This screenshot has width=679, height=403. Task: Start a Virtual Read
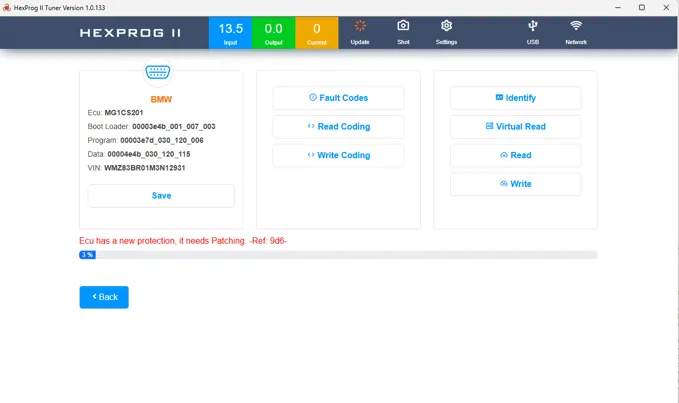(x=515, y=126)
